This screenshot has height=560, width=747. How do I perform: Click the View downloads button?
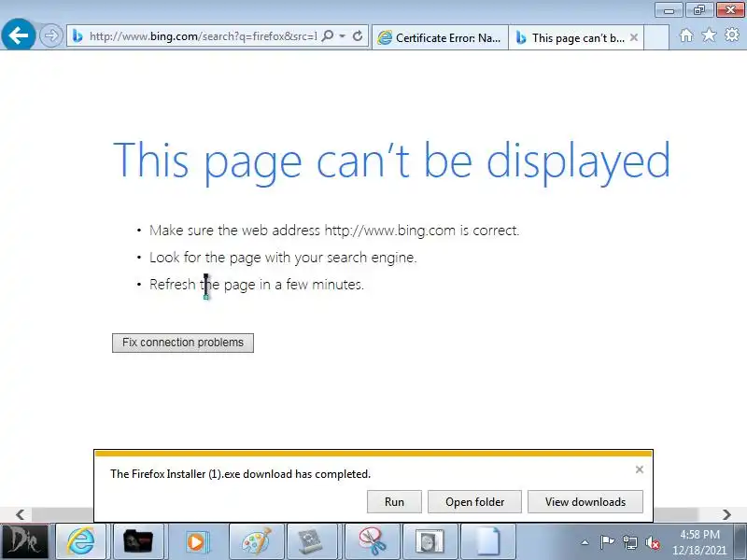(585, 502)
